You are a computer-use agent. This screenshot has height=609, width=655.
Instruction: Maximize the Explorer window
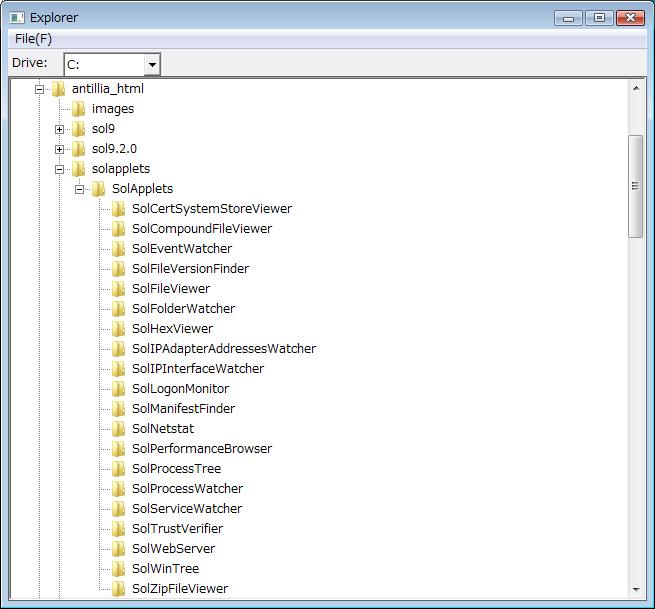click(x=599, y=18)
